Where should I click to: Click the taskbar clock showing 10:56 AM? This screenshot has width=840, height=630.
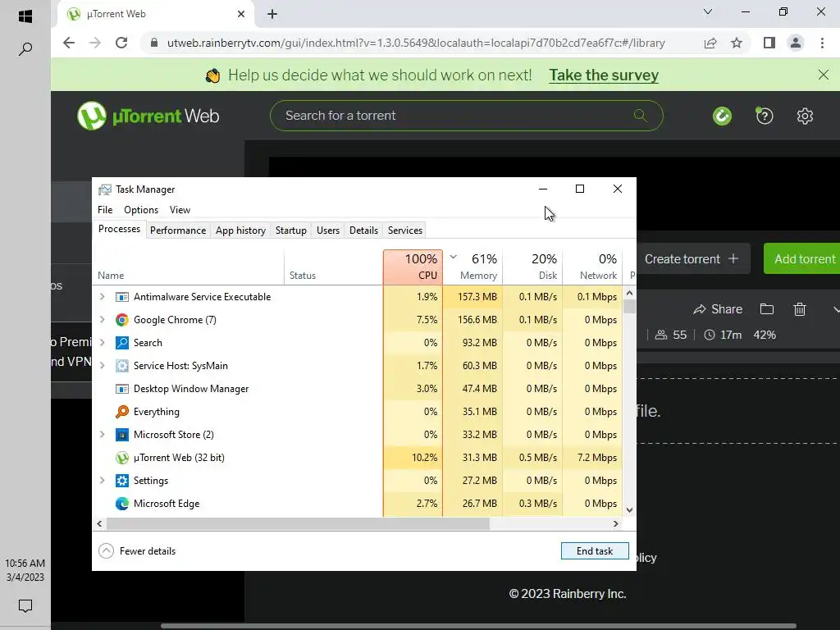25,570
